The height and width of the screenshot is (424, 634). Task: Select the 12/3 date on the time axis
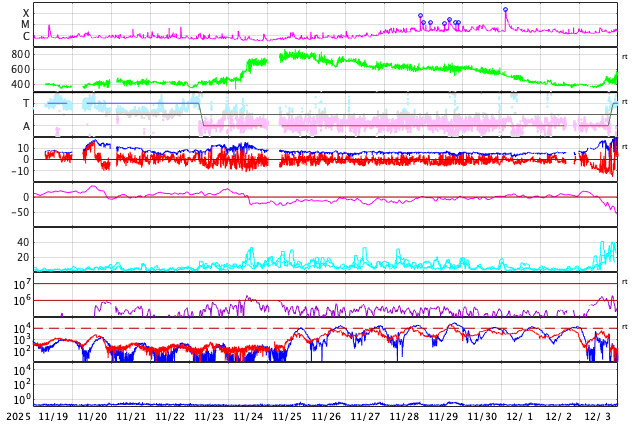pos(598,416)
